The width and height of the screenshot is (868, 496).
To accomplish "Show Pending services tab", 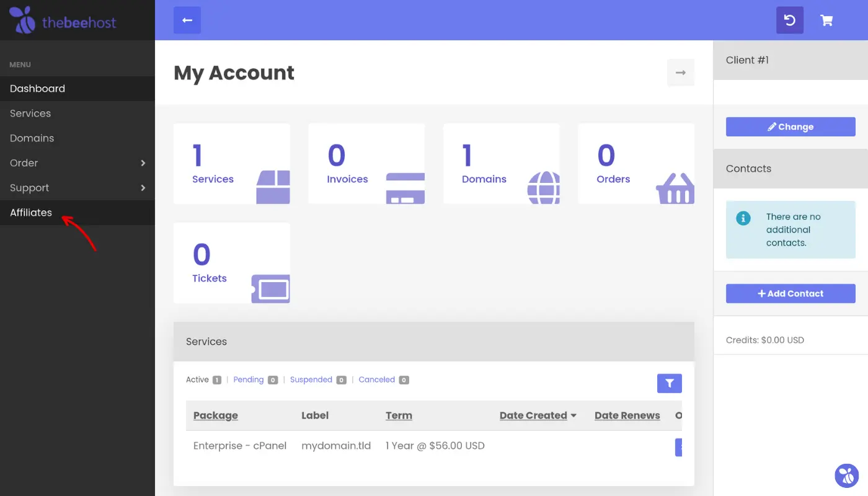I will point(249,379).
